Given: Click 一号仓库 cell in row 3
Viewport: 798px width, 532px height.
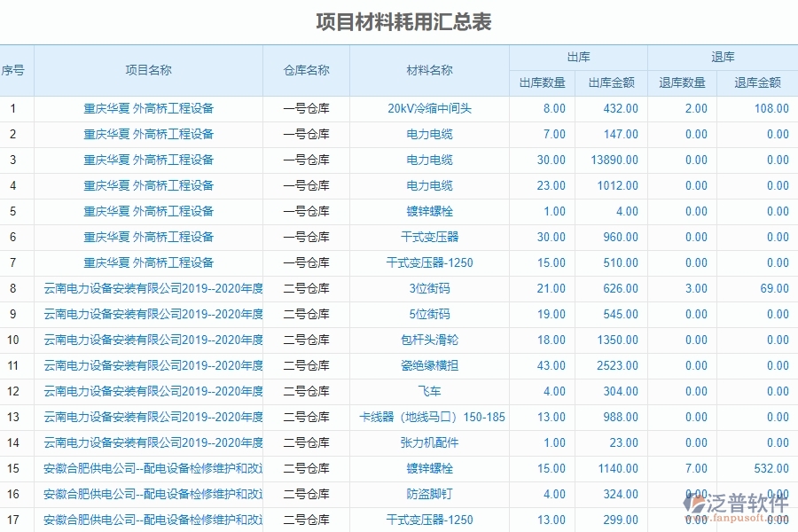Looking at the screenshot, I should (306, 160).
